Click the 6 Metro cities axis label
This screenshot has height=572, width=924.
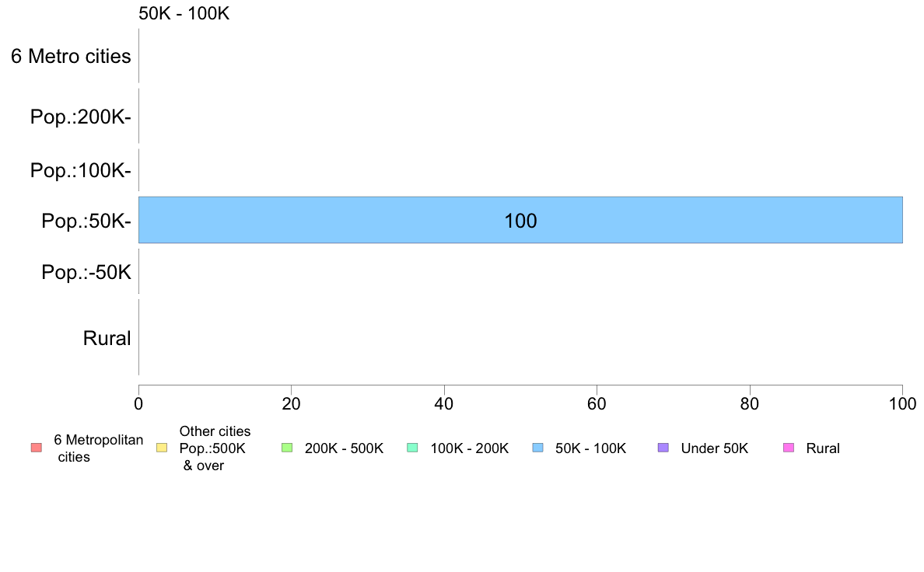tap(71, 56)
